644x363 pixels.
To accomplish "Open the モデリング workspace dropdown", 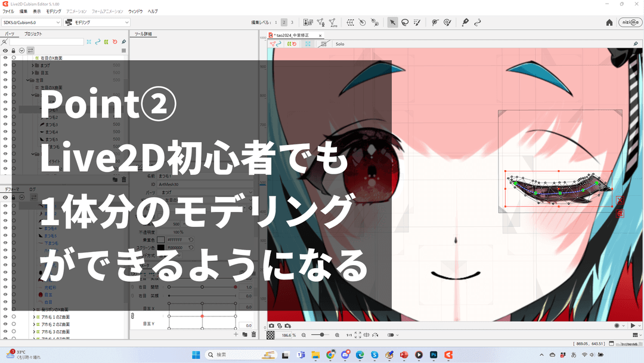I will 95,22.
